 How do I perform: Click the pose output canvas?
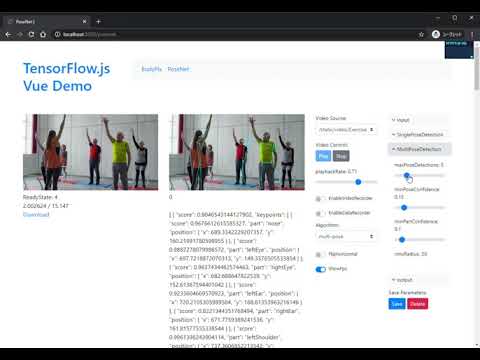pos(237,152)
